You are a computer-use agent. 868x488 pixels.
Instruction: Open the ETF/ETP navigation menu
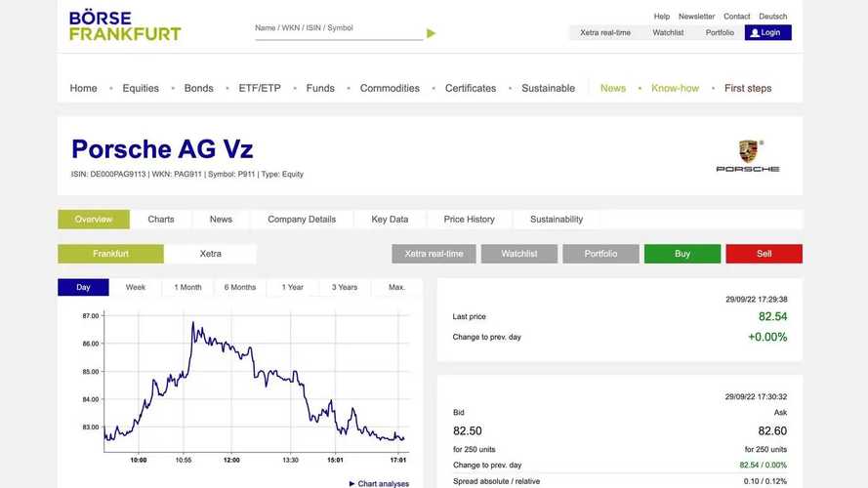pyautogui.click(x=260, y=88)
